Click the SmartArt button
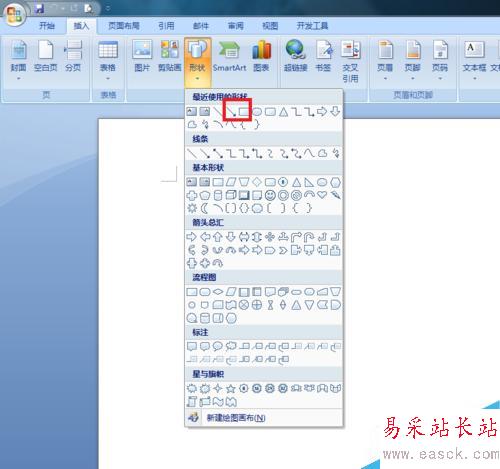Viewport: 500px width, 469px height. (x=229, y=56)
